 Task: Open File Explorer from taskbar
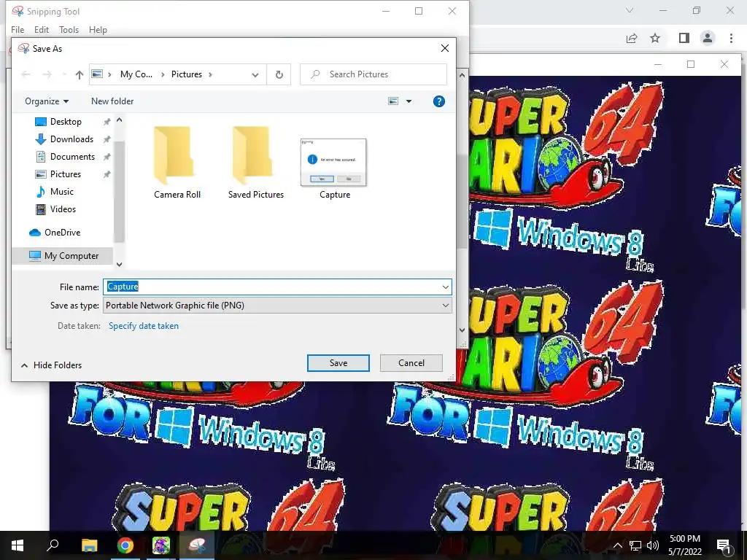point(90,545)
